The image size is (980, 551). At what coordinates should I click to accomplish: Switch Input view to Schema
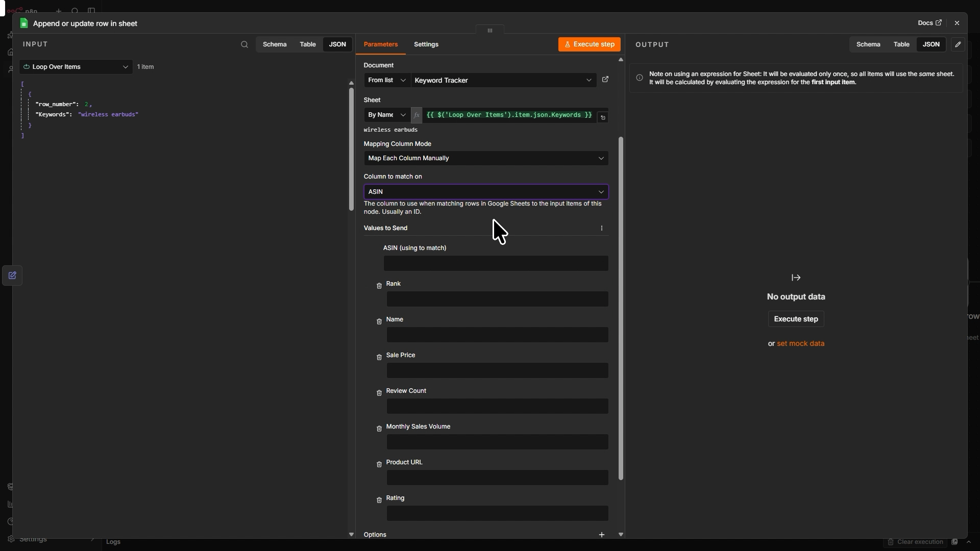[275, 44]
